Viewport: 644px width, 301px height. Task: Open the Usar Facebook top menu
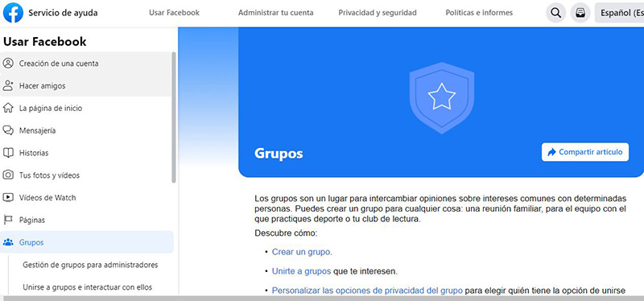pyautogui.click(x=174, y=13)
